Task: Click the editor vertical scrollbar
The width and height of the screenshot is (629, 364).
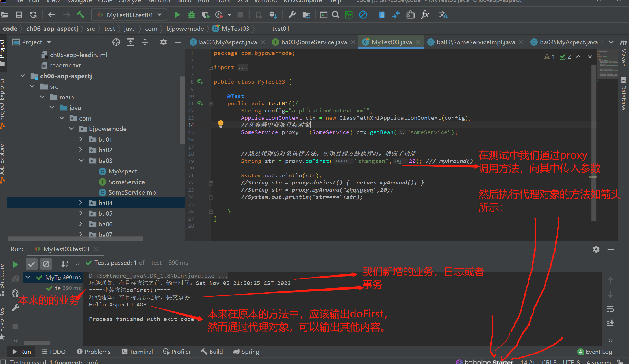Action: [594, 141]
